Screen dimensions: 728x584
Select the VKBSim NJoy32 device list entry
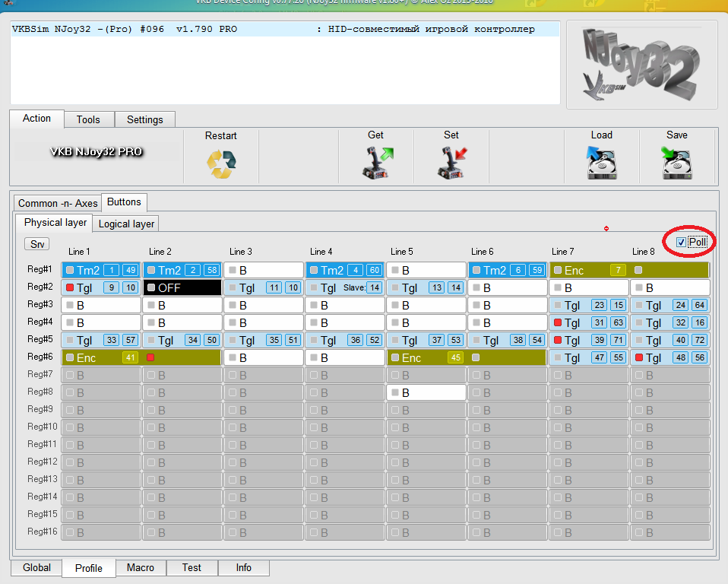pyautogui.click(x=285, y=29)
